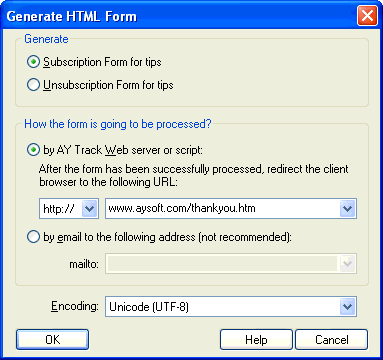Confirm with the OK button
The width and height of the screenshot is (383, 360).
coord(52,340)
